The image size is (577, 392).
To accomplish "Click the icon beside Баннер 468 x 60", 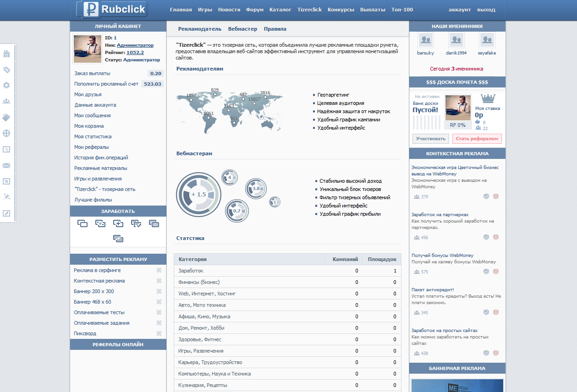I will [159, 302].
